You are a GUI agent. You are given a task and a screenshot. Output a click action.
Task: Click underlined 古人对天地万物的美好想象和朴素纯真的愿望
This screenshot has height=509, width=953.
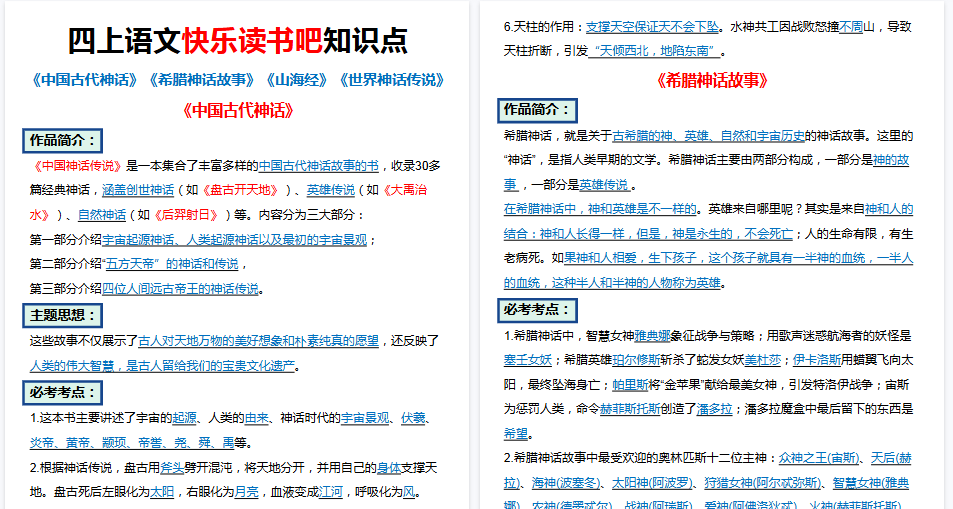coord(258,341)
